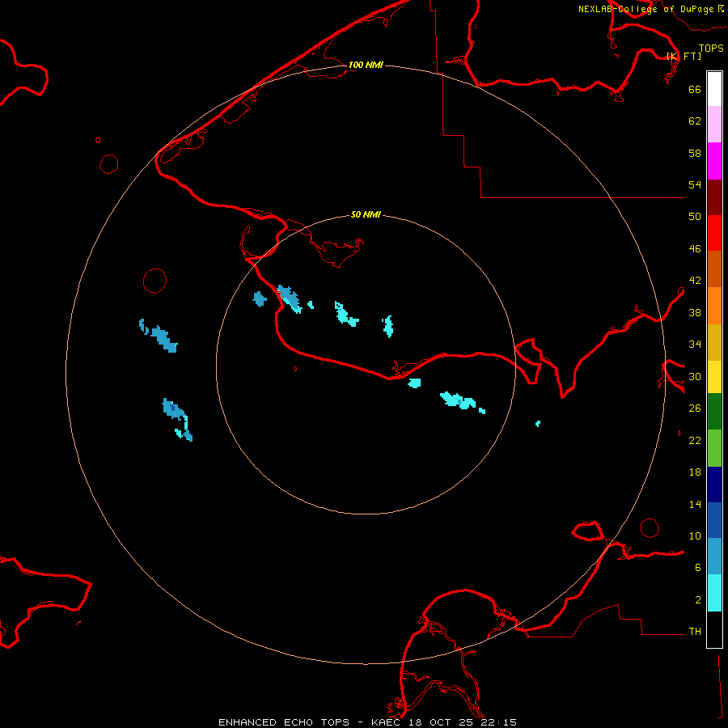Click the tiny cyan echo outside 50 NMI ring east
The width and height of the screenshot is (728, 728).
(x=538, y=423)
